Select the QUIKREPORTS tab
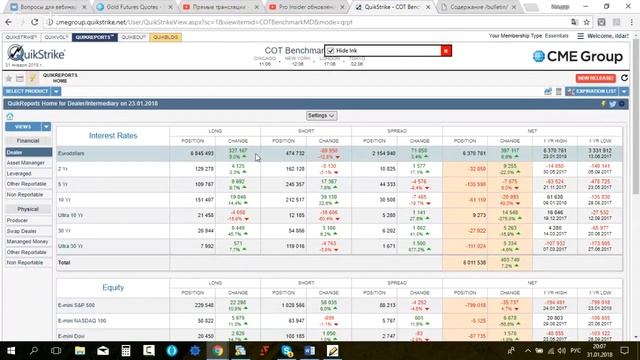This screenshot has height=360, width=640. click(x=95, y=37)
